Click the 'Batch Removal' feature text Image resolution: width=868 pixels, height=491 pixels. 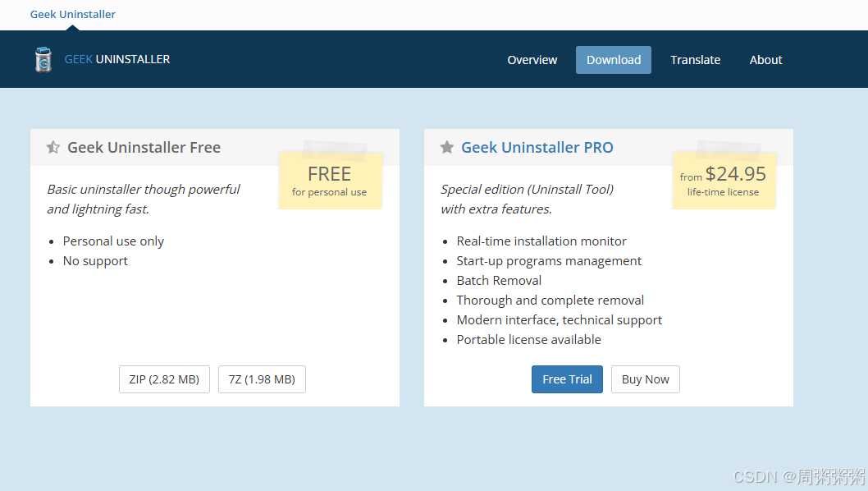(499, 281)
